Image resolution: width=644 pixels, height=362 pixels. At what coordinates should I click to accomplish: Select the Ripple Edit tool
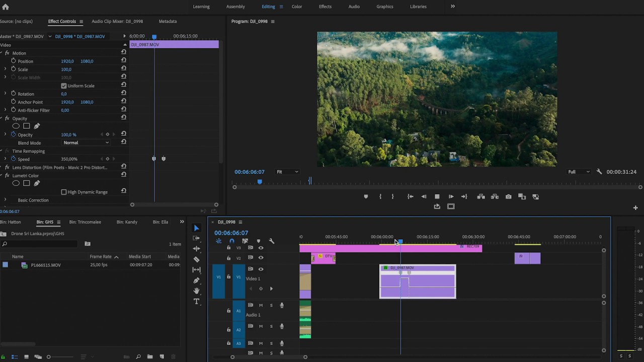click(196, 248)
